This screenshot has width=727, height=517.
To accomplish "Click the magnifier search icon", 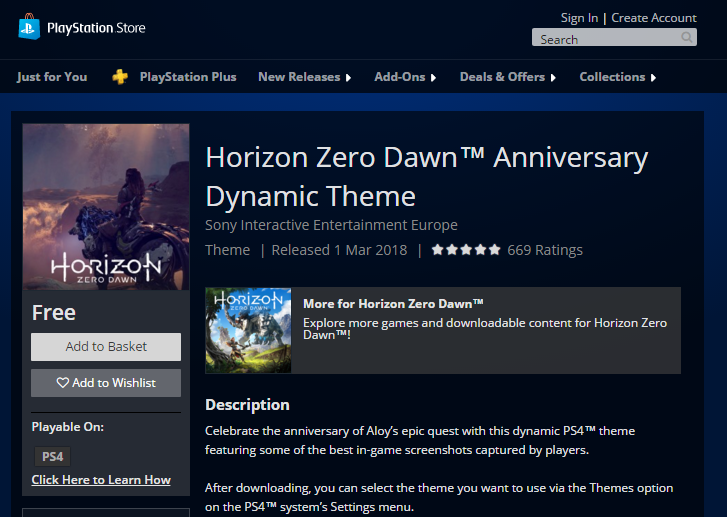I will [687, 37].
